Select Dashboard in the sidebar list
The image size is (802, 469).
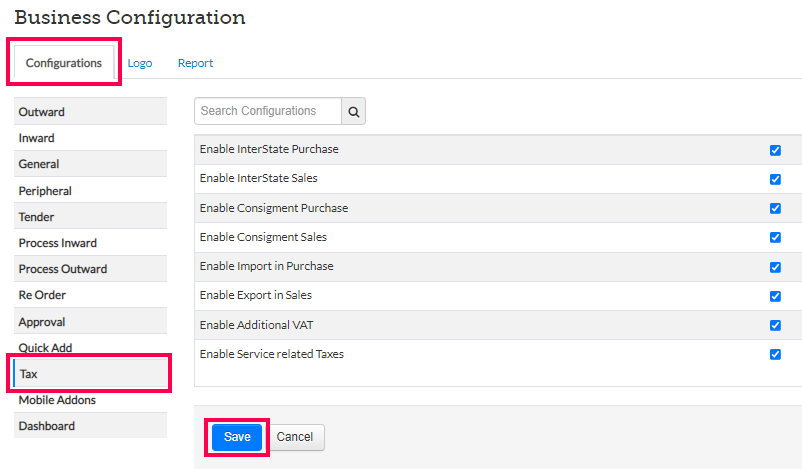coord(90,426)
